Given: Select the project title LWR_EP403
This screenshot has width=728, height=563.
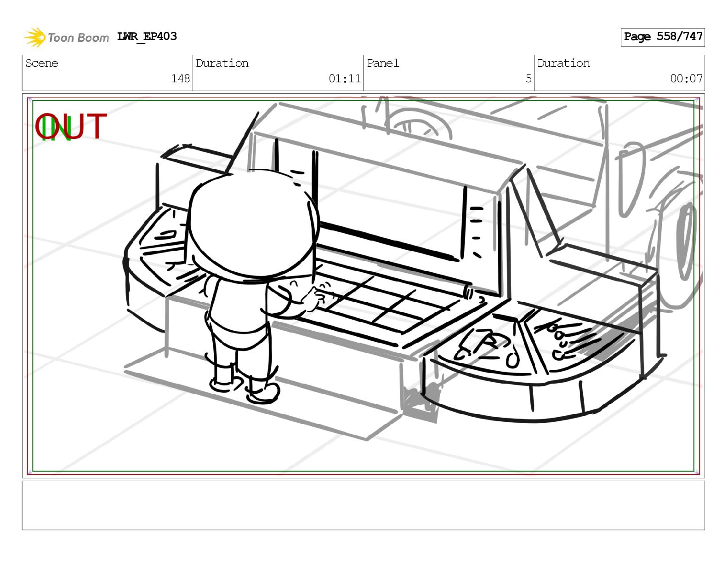Looking at the screenshot, I should pyautogui.click(x=147, y=36).
